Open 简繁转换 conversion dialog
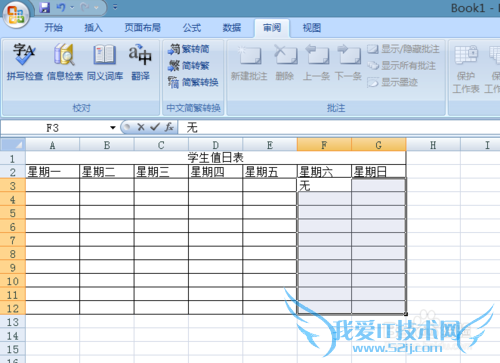 pyautogui.click(x=193, y=82)
